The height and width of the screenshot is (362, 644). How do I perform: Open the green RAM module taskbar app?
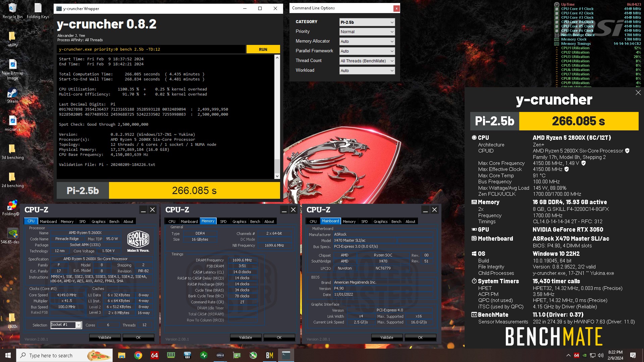click(x=171, y=355)
